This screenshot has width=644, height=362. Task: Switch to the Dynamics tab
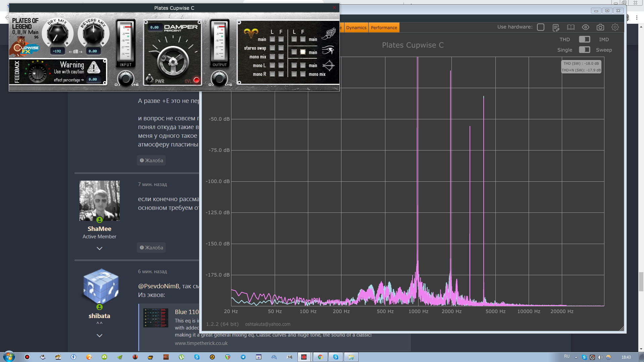(356, 28)
